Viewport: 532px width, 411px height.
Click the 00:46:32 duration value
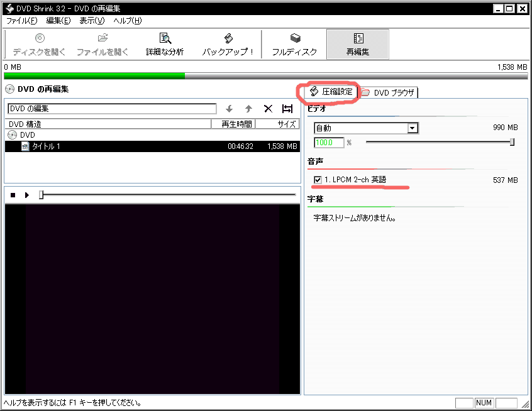241,146
